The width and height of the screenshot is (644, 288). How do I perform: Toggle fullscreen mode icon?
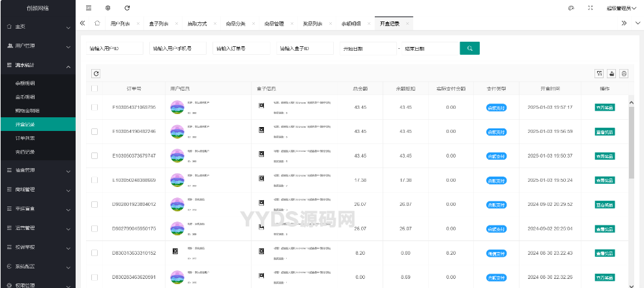[x=590, y=8]
